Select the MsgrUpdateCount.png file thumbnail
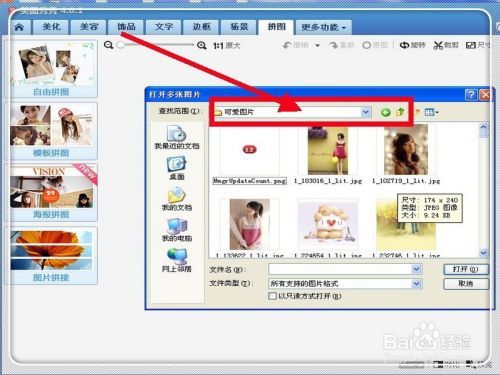Screen dimensions: 500x375 (249, 151)
